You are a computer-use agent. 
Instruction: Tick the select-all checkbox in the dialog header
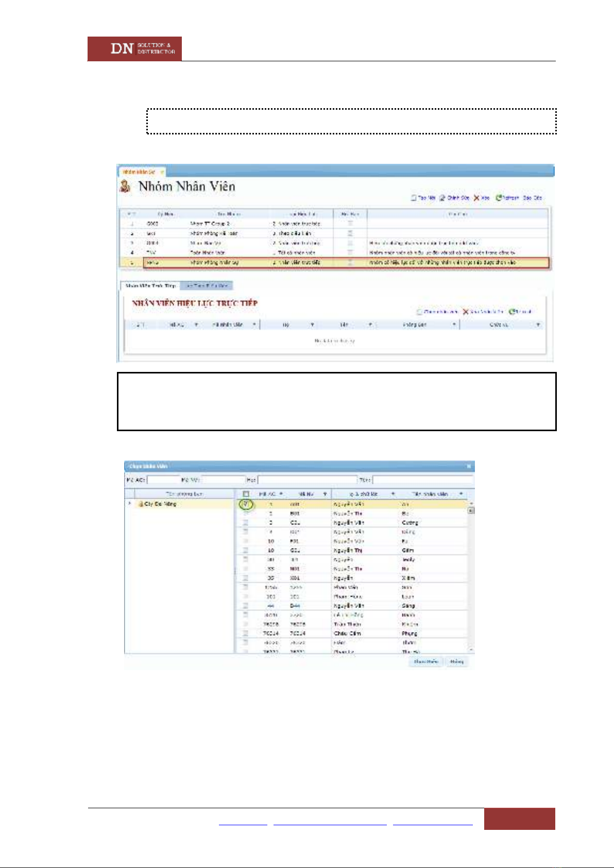[x=246, y=494]
